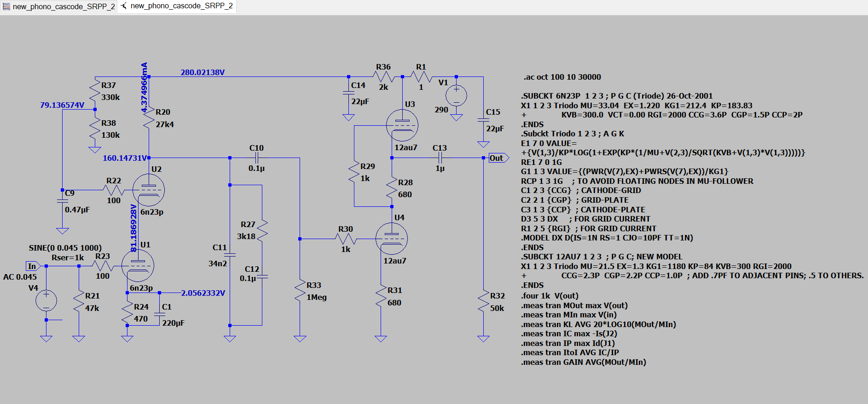
Task: Click the U2 6n23p triode symbol
Action: tap(149, 190)
